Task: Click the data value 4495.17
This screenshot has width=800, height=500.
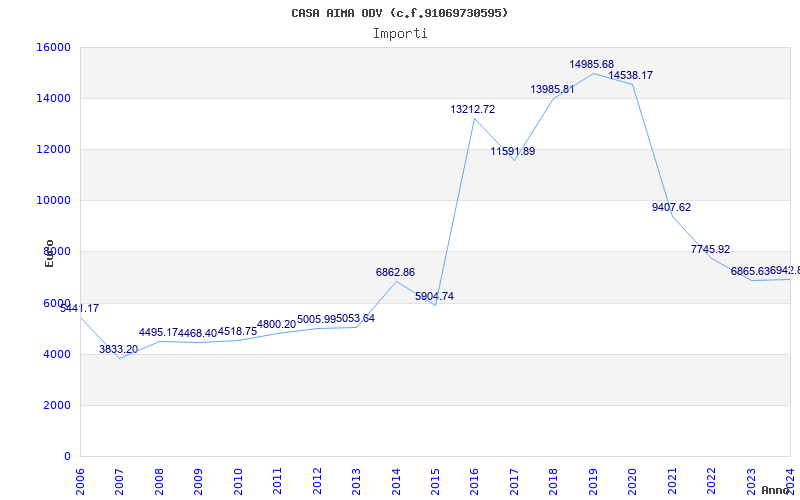Action: pos(158,333)
